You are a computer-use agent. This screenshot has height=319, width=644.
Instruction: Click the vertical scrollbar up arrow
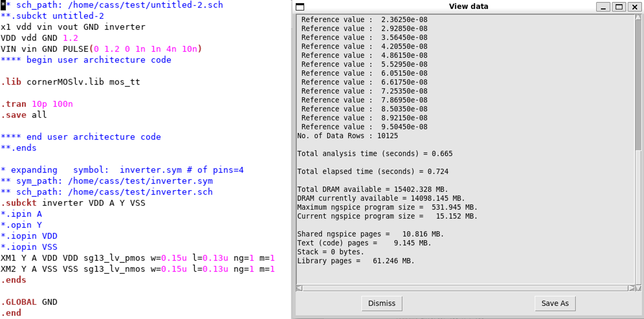[x=638, y=17]
